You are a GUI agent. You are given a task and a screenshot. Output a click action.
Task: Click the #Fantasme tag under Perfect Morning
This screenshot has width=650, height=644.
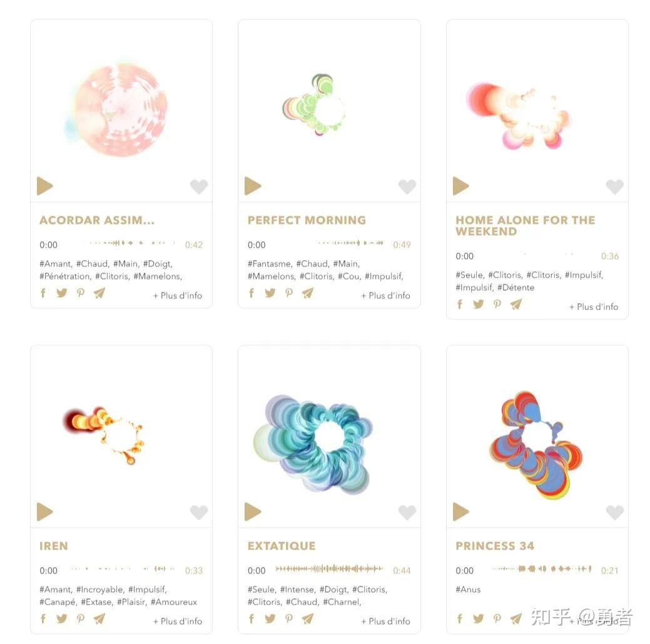click(270, 264)
